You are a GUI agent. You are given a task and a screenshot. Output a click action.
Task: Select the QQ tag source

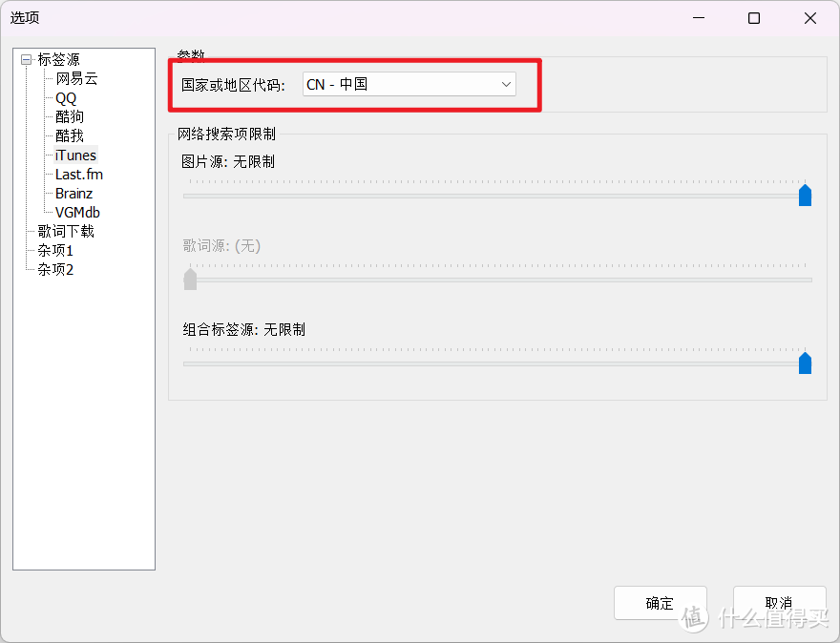pos(64,97)
